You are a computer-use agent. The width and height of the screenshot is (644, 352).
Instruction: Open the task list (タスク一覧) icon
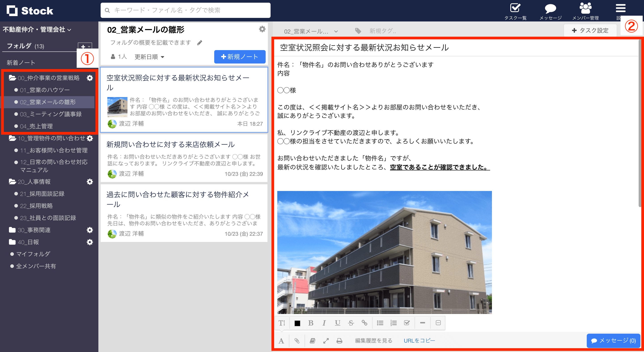(x=515, y=11)
